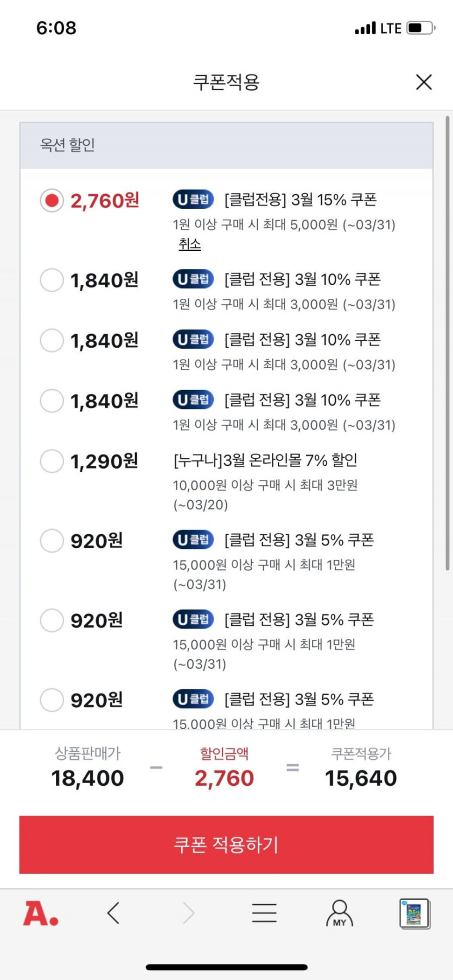This screenshot has height=980, width=453.
Task: Close the coupon apply dialog
Action: click(x=424, y=82)
